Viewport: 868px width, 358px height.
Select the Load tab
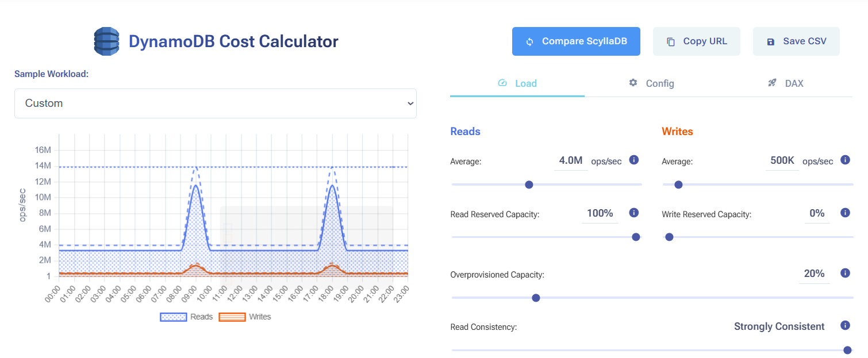pyautogui.click(x=517, y=83)
